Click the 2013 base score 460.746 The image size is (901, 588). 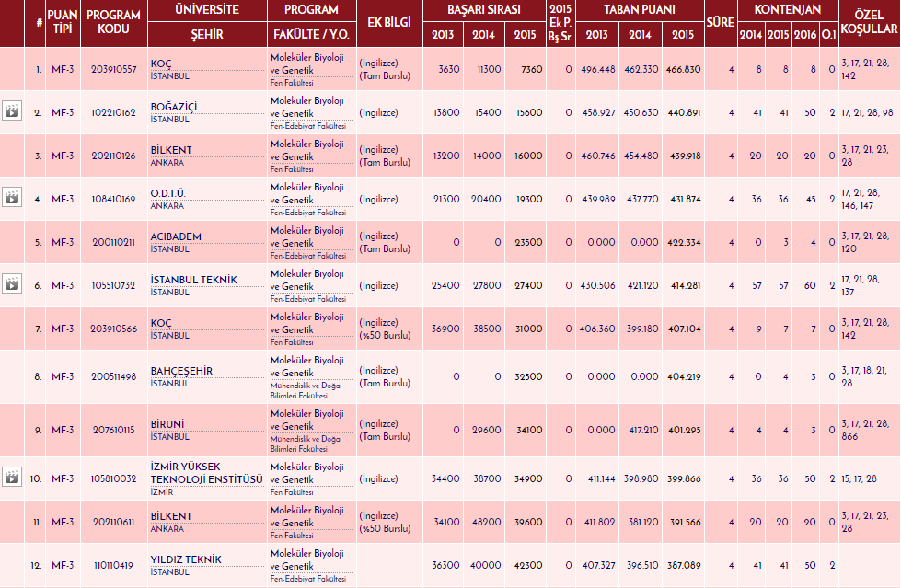(x=598, y=156)
